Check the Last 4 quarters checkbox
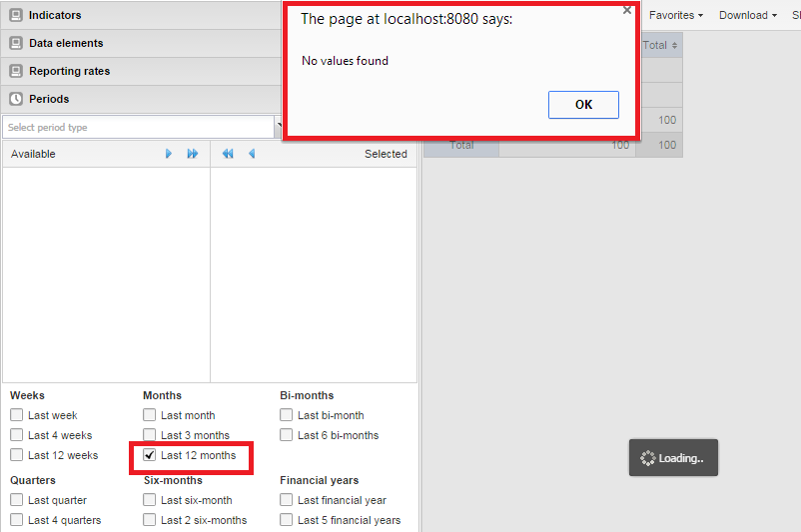Screen dimensions: 801x532 click(x=17, y=519)
